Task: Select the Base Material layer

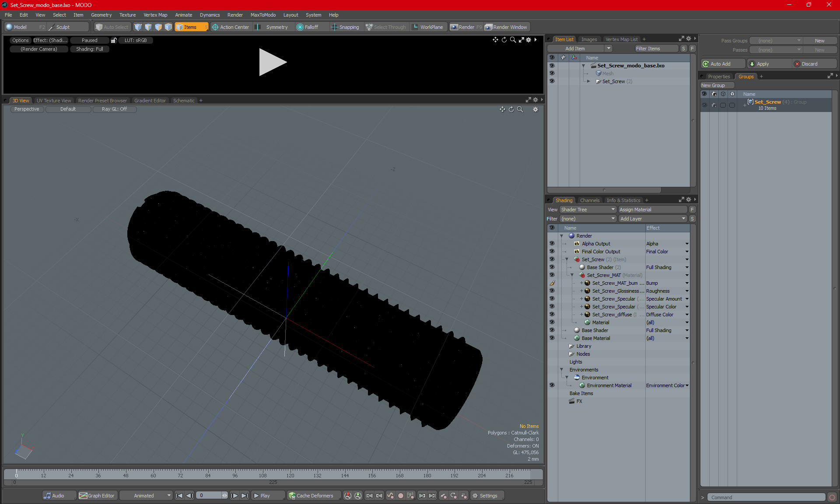Action: click(x=595, y=338)
